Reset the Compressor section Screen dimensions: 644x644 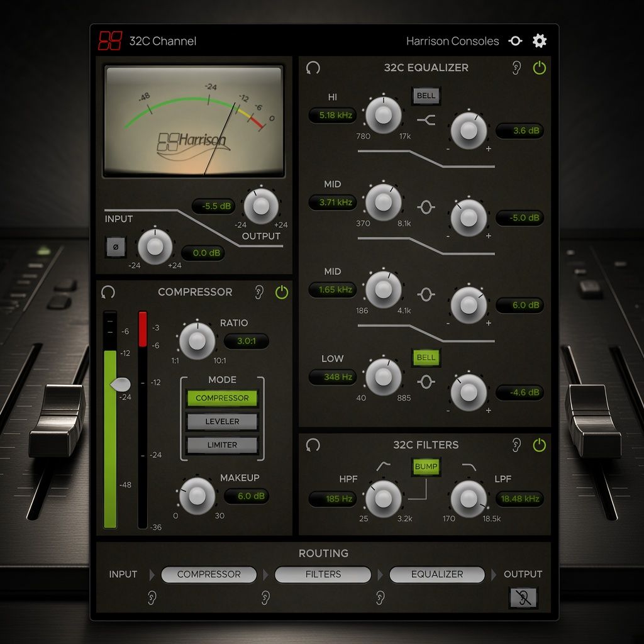click(x=108, y=292)
